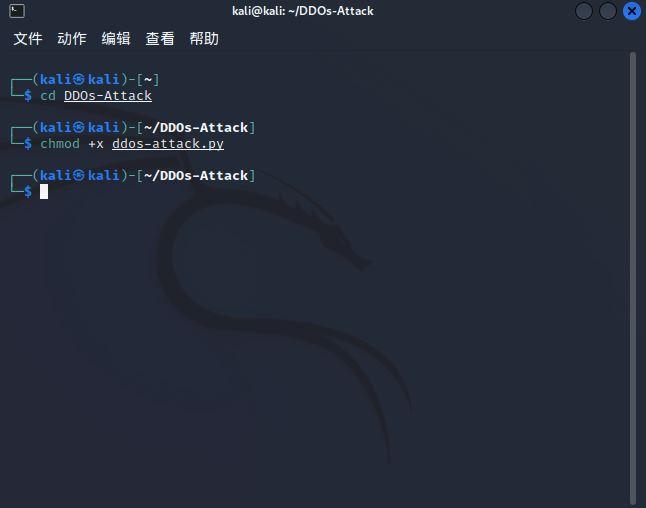Open the 查看 (View) menu

[160, 39]
